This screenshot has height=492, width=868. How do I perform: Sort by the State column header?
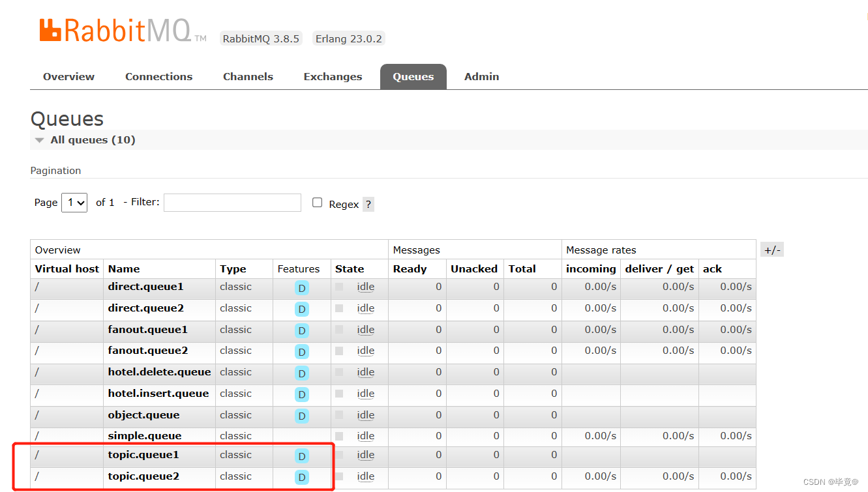[x=350, y=268]
